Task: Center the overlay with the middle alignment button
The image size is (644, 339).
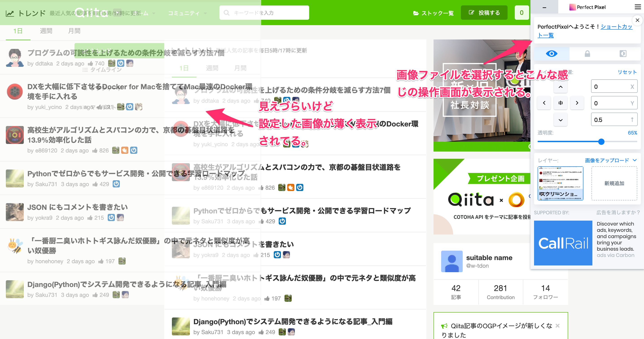Action: pos(561,103)
